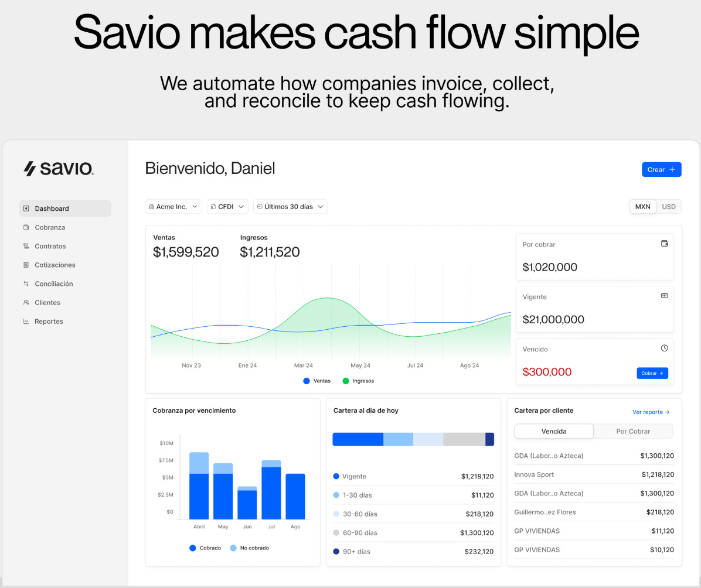Click the Vigente amount $21,000,000
Screen dimensions: 701x588
[x=553, y=319]
